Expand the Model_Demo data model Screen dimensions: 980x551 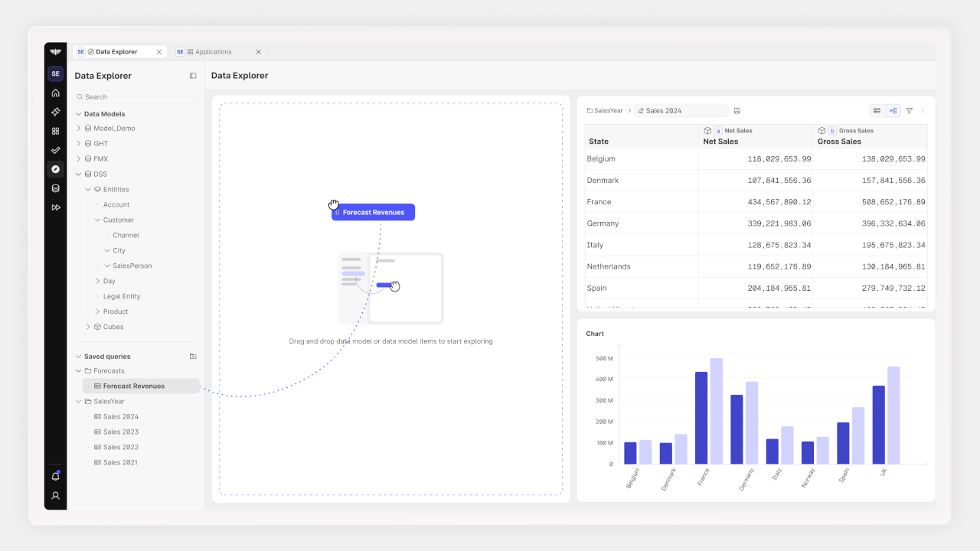pos(78,129)
